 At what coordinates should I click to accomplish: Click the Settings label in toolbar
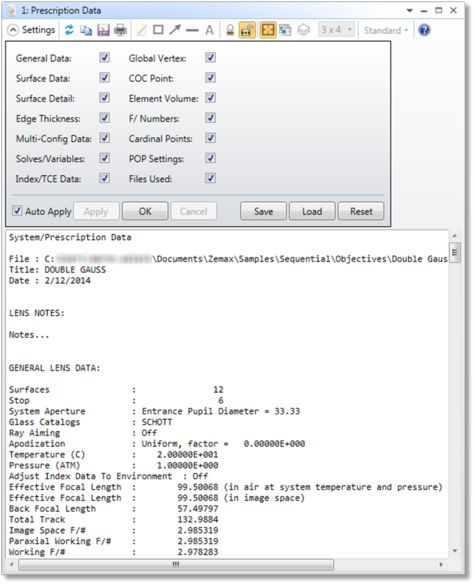click(x=38, y=30)
